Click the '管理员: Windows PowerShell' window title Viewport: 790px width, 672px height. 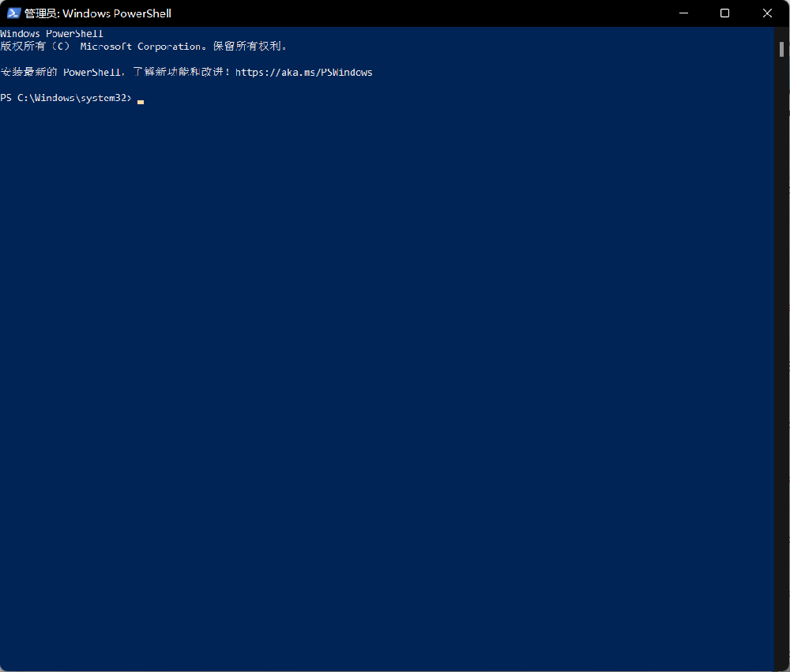coord(98,13)
